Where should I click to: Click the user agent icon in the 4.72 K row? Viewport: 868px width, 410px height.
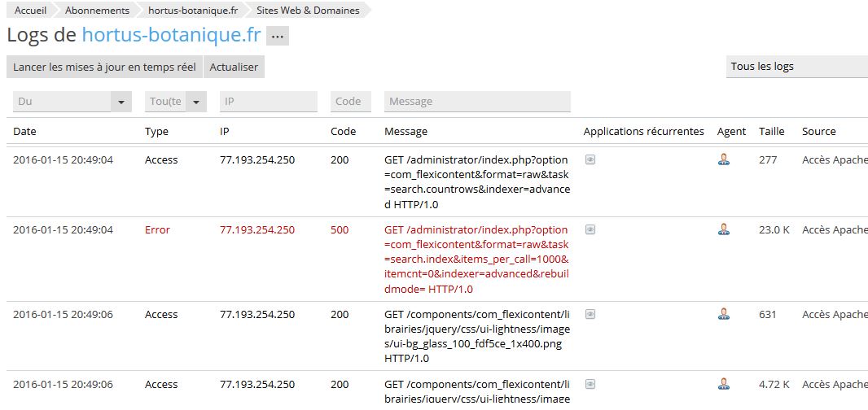click(x=724, y=383)
